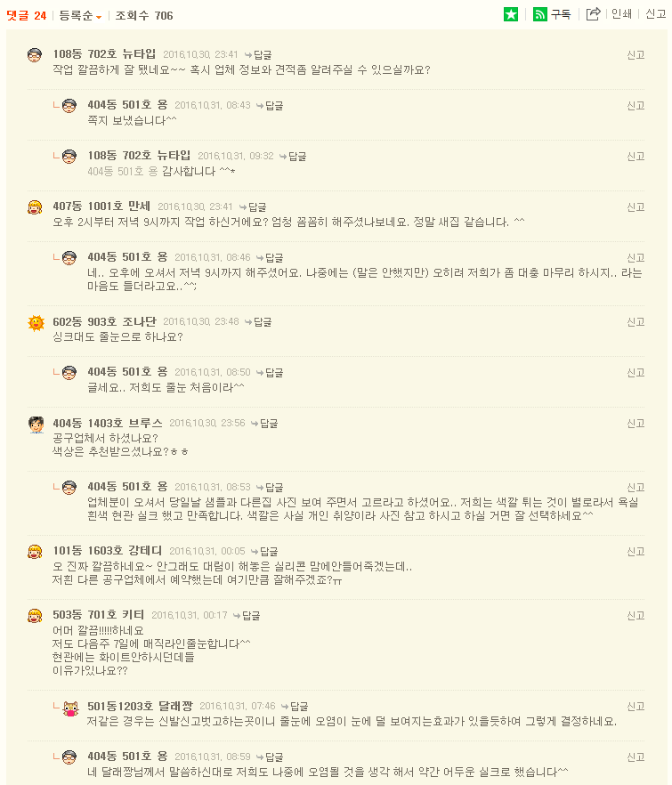This screenshot has height=785, width=672.
Task: Click 조나단's sun profile avatar
Action: (36, 323)
